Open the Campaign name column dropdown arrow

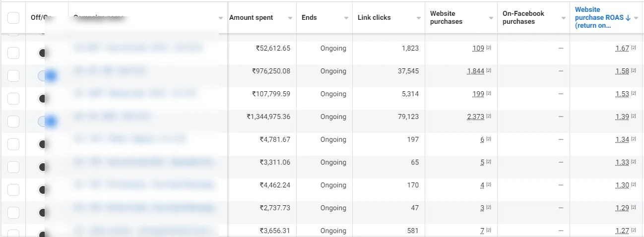220,18
